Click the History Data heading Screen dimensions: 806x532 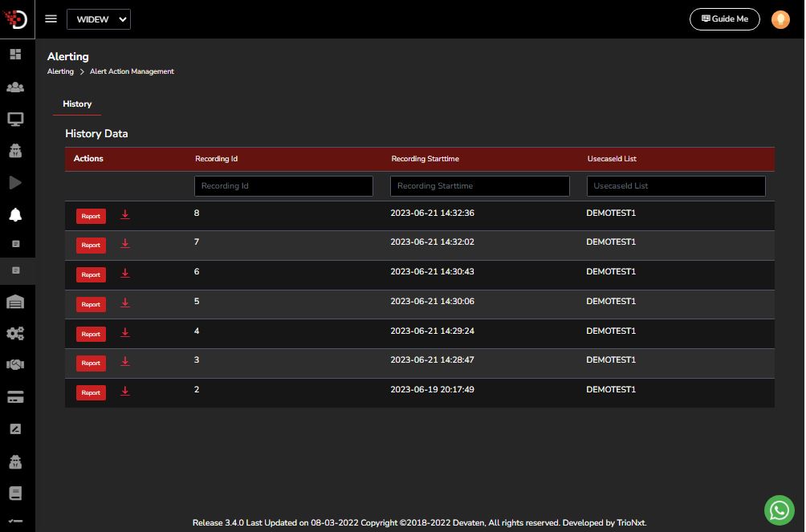point(96,134)
